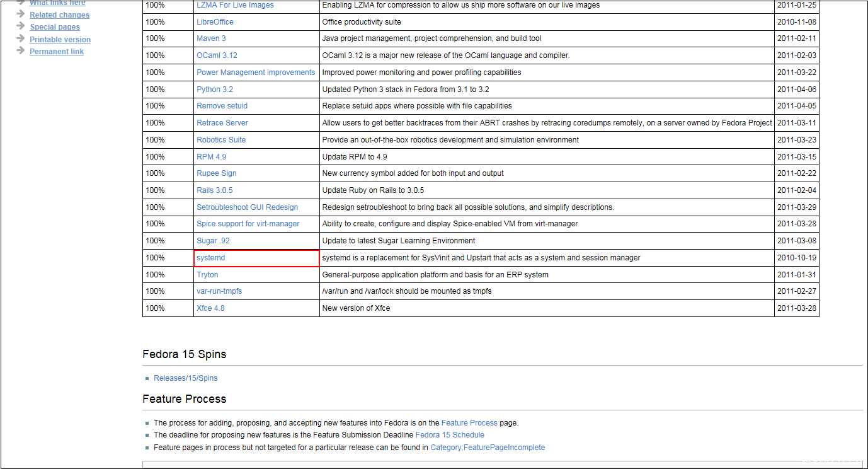This screenshot has height=469, width=868.
Task: Open the LibreOffice feature page
Action: click(x=215, y=22)
